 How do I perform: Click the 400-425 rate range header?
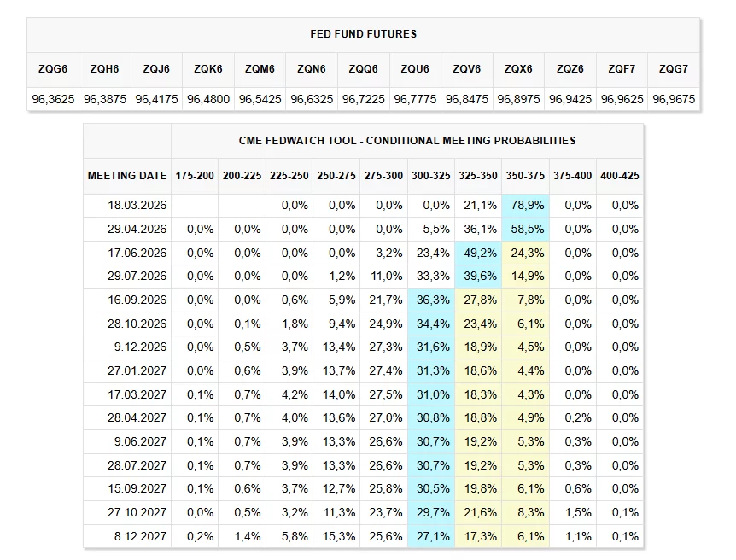click(x=619, y=176)
